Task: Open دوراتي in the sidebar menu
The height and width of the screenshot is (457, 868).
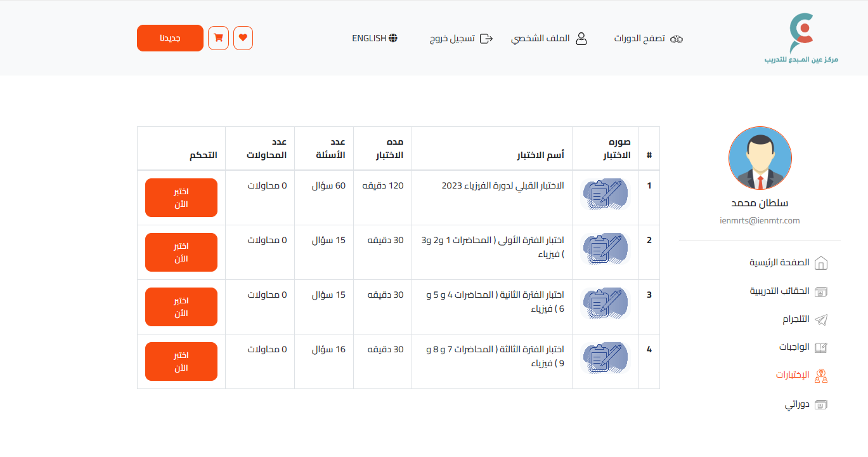Action: coord(797,404)
